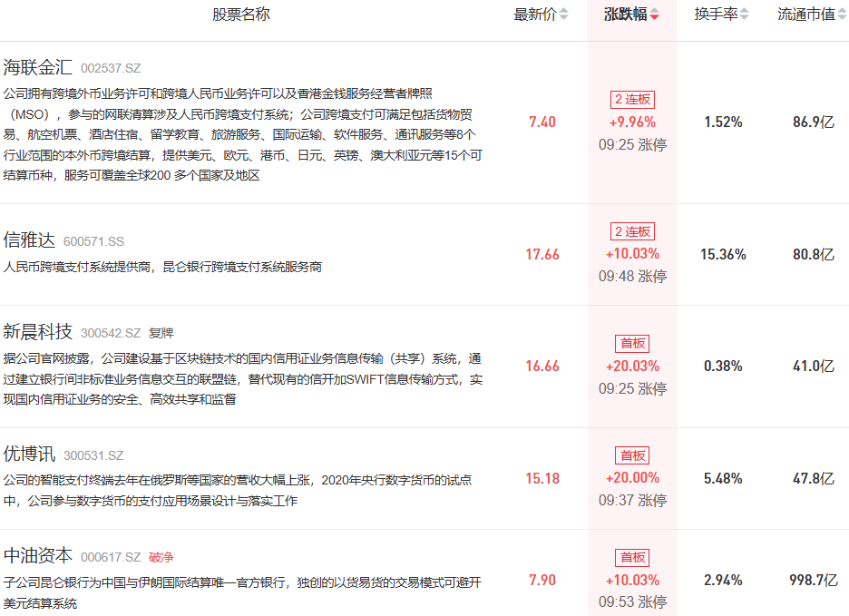Click the 破净 tag beside 中油资本

click(x=161, y=558)
